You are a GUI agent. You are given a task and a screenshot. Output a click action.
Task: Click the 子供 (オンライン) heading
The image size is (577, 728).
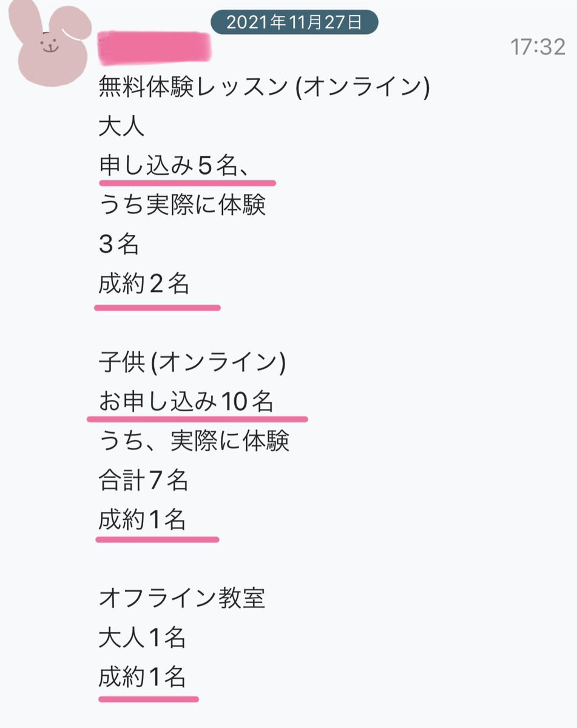pos(192,363)
